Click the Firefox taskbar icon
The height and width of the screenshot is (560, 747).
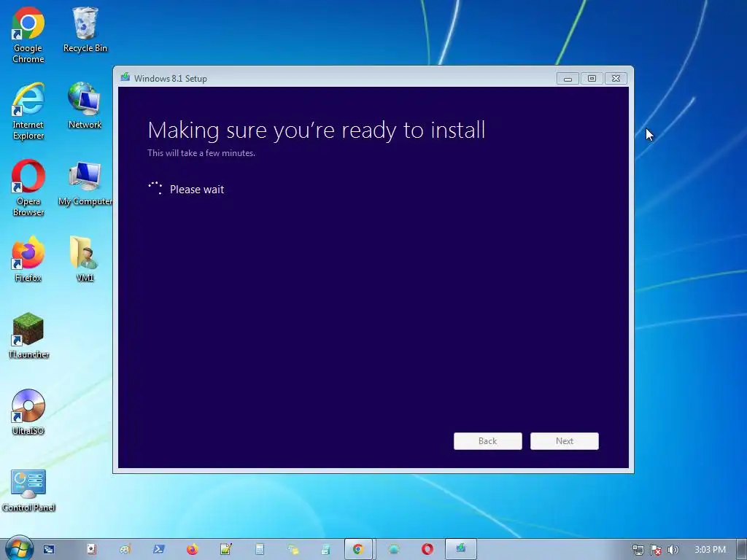coord(193,550)
